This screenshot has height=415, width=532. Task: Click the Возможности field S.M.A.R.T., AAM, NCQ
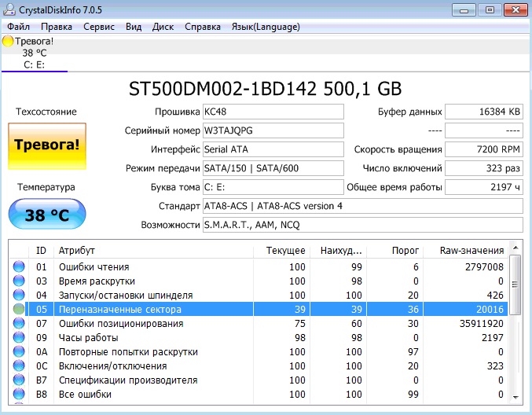pos(363,225)
